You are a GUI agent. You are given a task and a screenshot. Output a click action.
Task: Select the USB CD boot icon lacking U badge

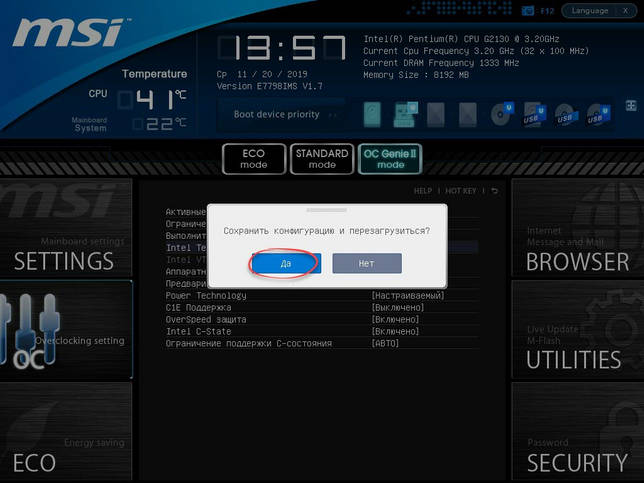(566, 115)
